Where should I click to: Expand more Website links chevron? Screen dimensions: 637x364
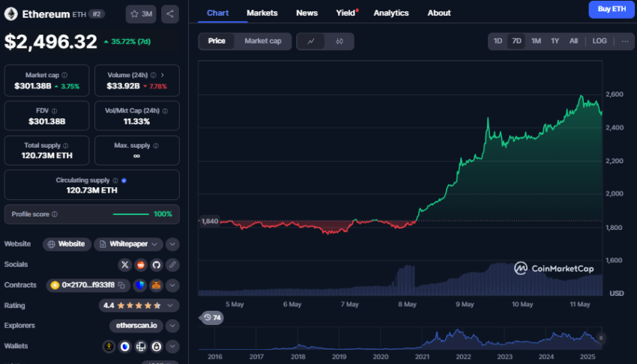[172, 244]
